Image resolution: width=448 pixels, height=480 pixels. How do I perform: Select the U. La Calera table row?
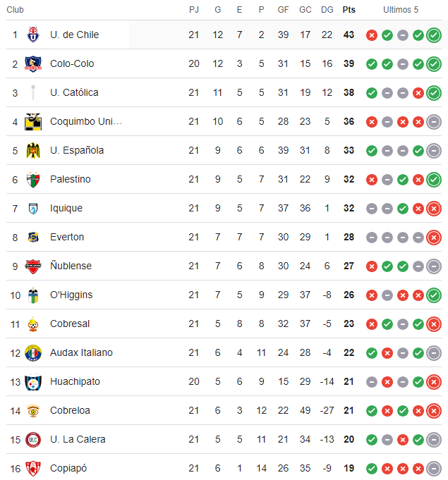click(212, 439)
